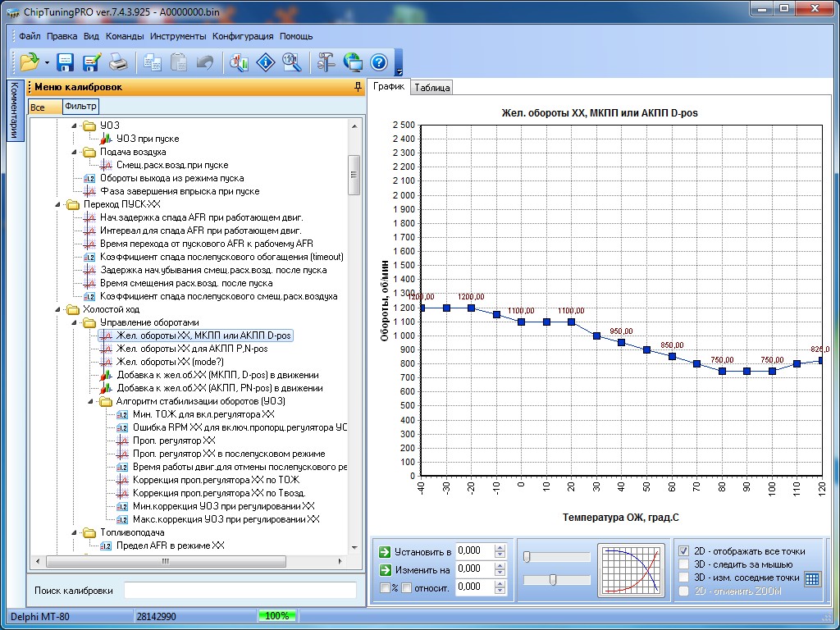Click the blue question mark help icon

pyautogui.click(x=378, y=62)
